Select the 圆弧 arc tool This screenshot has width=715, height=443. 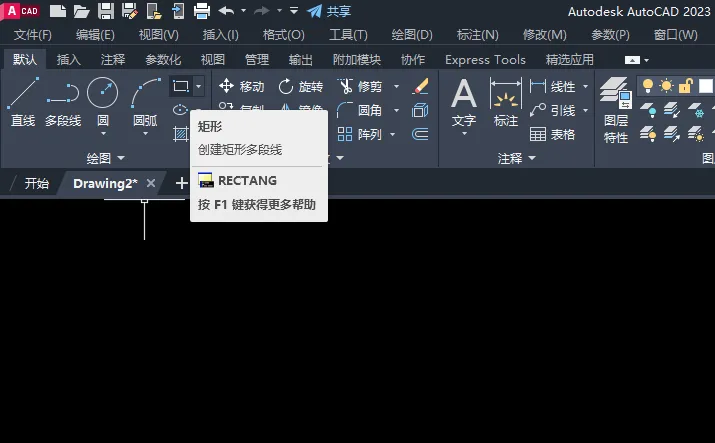(x=145, y=102)
